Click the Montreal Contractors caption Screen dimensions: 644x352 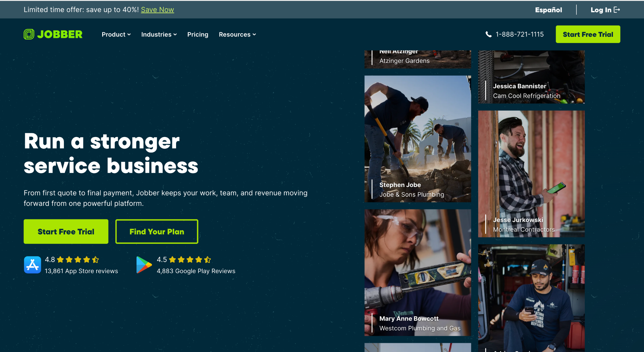[524, 230]
